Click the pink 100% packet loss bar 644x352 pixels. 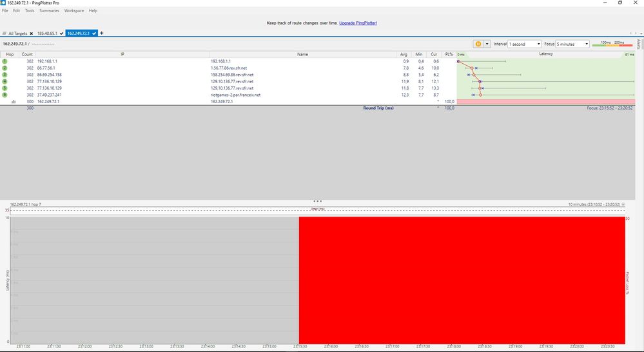(x=546, y=101)
